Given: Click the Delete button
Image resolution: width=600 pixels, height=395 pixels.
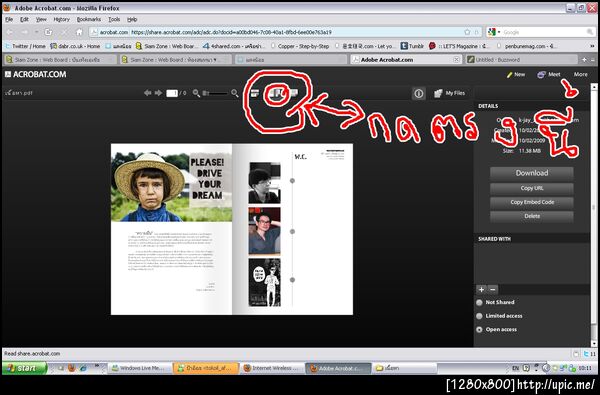Looking at the screenshot, I should (x=532, y=216).
